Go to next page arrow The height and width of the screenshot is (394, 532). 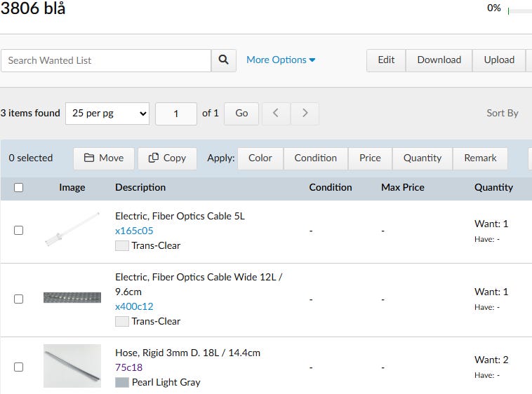point(305,113)
